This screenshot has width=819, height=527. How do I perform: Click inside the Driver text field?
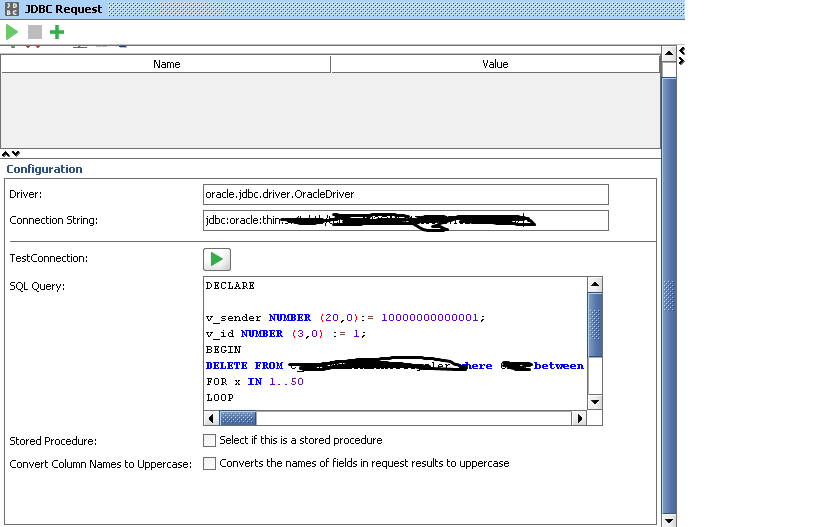[405, 194]
